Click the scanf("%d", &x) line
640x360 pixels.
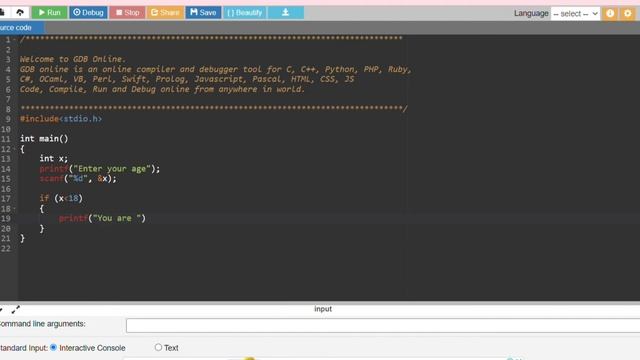78,178
